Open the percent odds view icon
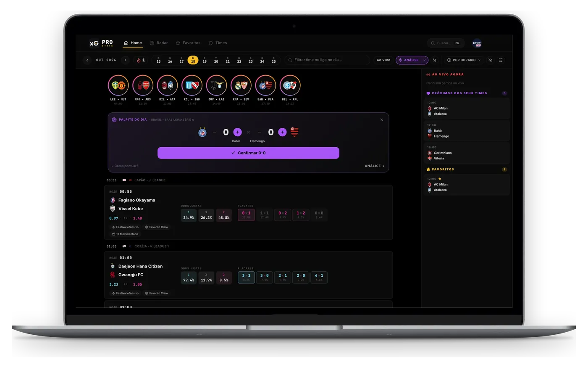This screenshot has width=588, height=368. pyautogui.click(x=435, y=60)
